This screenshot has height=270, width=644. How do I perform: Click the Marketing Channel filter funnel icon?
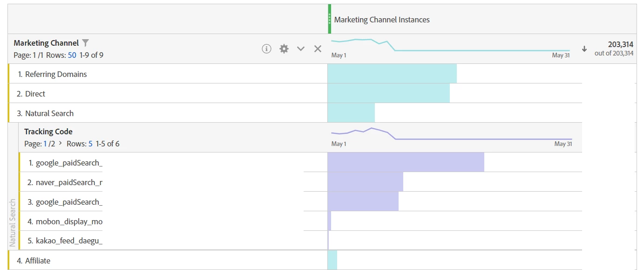tap(85, 43)
